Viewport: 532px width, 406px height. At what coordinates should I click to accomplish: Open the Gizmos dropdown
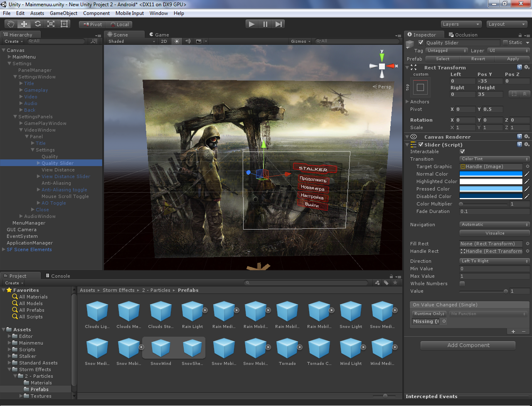point(301,41)
